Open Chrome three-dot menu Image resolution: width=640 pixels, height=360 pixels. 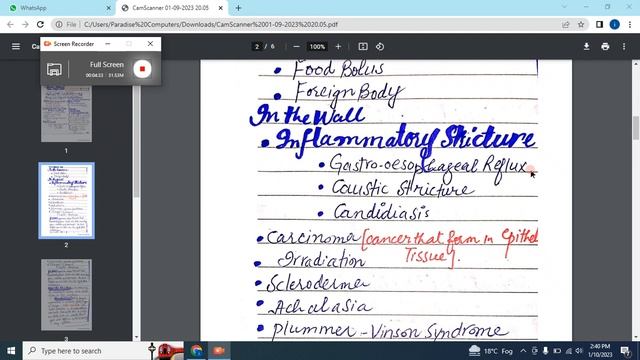coord(630,24)
